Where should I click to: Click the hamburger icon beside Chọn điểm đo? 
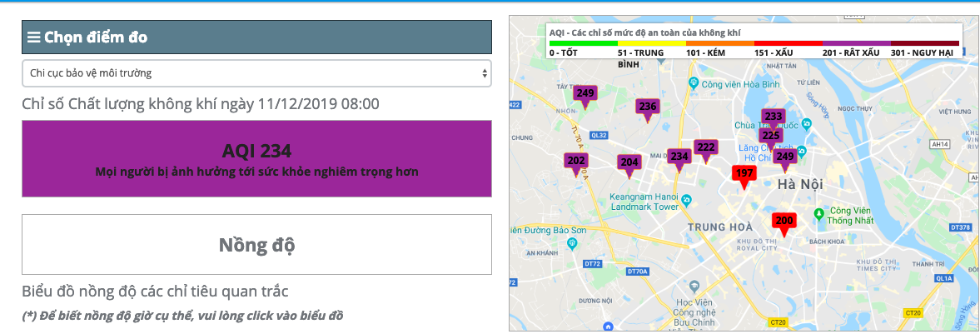point(34,37)
